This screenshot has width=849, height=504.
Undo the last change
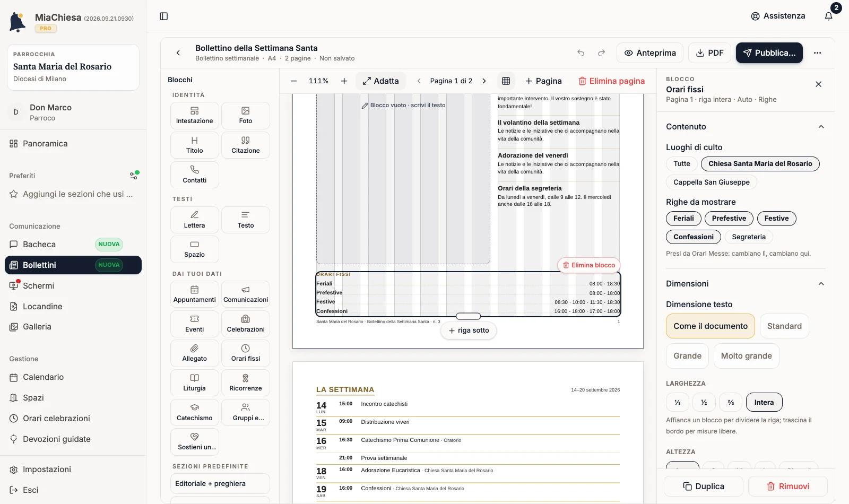(x=581, y=53)
